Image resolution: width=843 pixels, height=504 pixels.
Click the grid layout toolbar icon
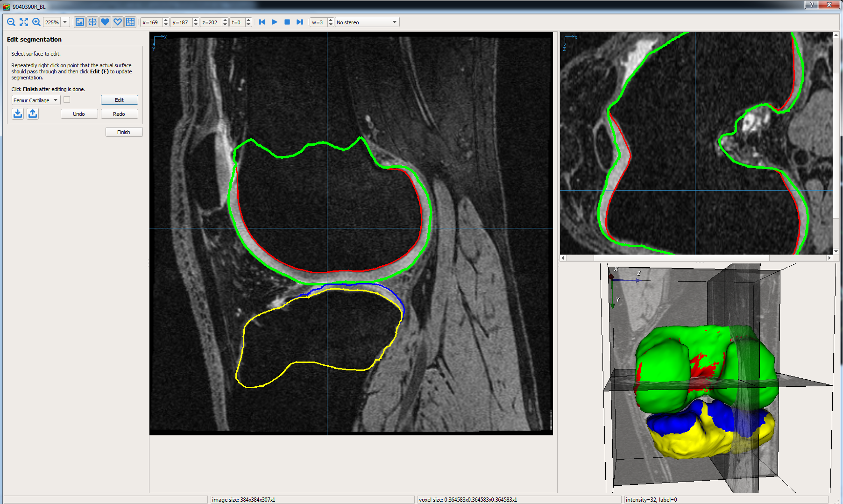pos(130,22)
